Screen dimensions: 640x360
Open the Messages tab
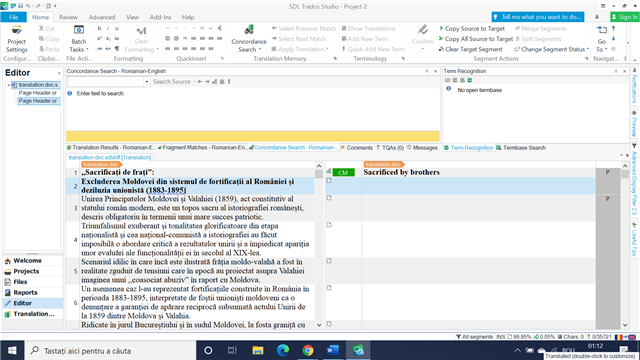coord(422,148)
